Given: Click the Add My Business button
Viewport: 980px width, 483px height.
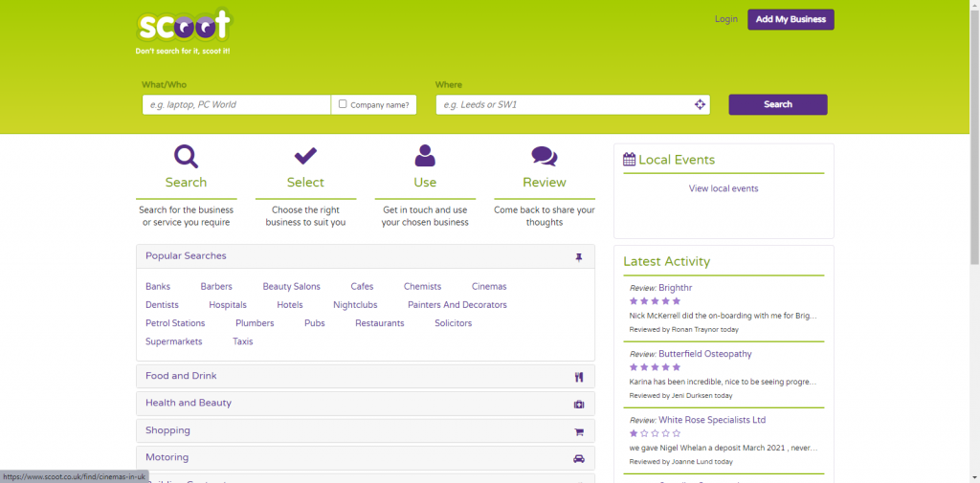Looking at the screenshot, I should pyautogui.click(x=791, y=19).
